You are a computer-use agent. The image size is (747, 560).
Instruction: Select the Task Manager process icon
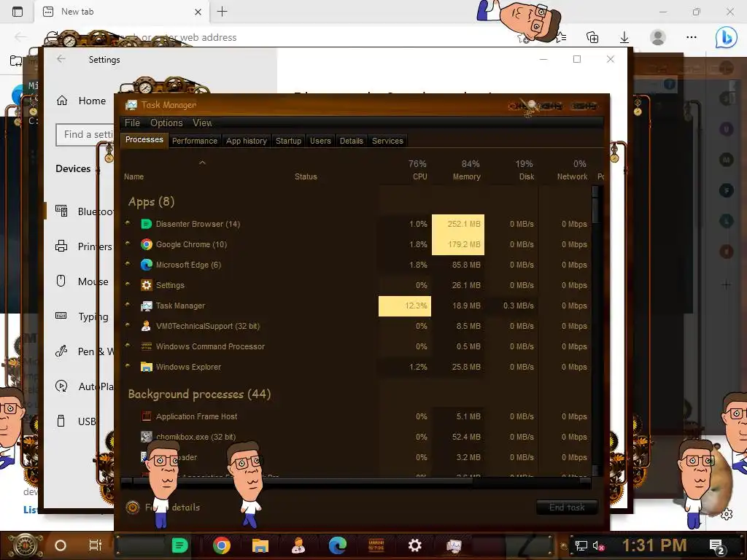(146, 306)
